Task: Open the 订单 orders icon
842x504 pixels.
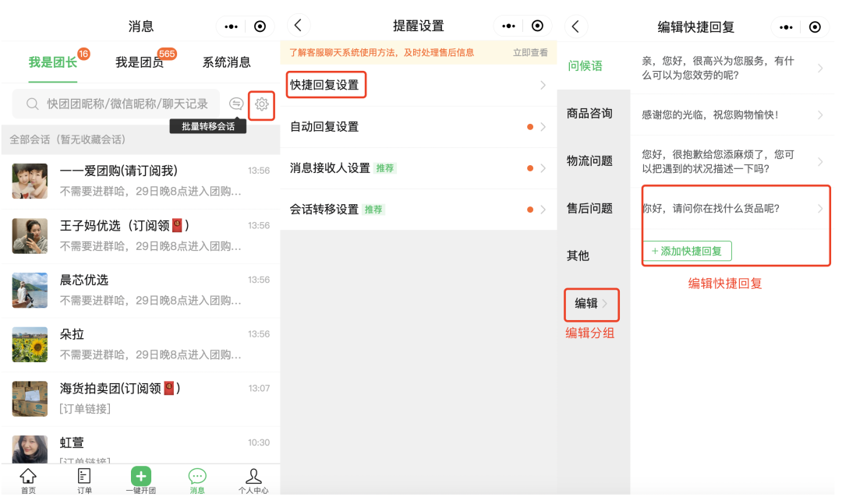Action: 84,480
